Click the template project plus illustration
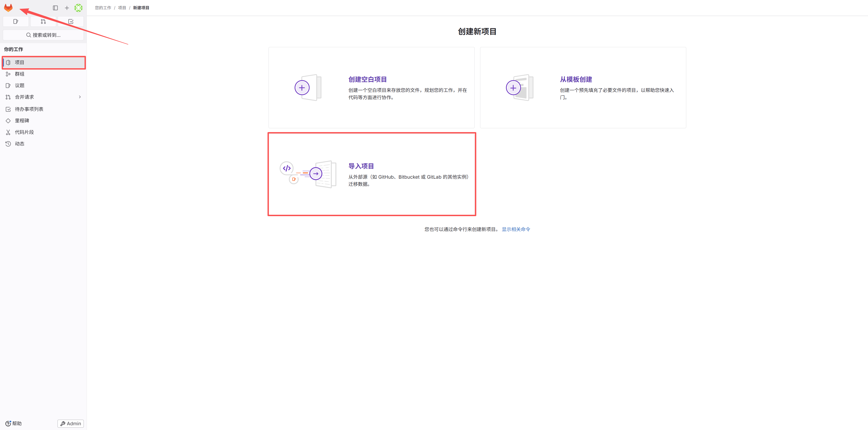The image size is (868, 430). [x=519, y=88]
